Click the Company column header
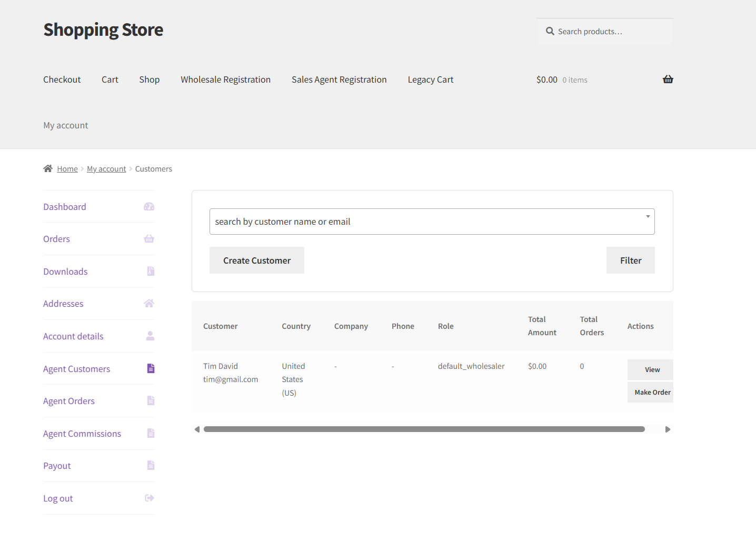756x542 pixels. (351, 326)
